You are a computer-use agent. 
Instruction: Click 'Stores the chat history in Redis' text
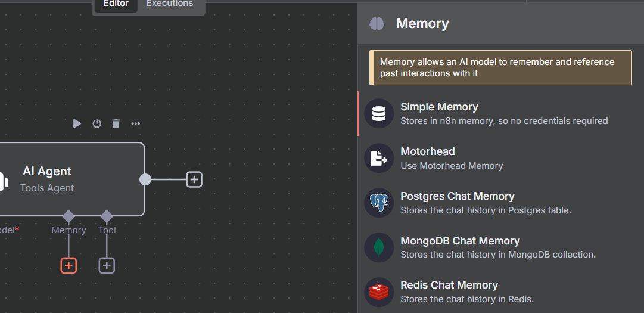(x=467, y=299)
